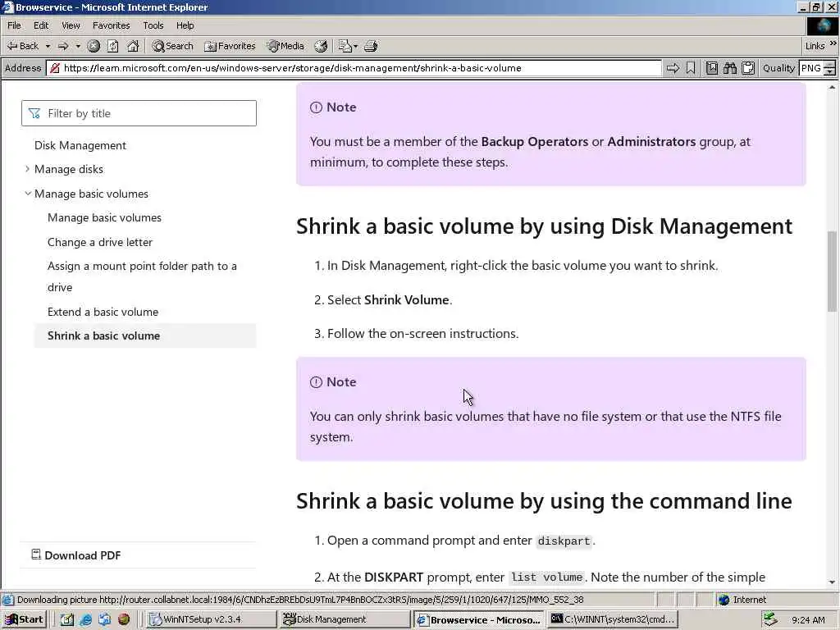This screenshot has height=630, width=840.
Task: Switch to Disk Management taskbar button
Action: [345, 619]
